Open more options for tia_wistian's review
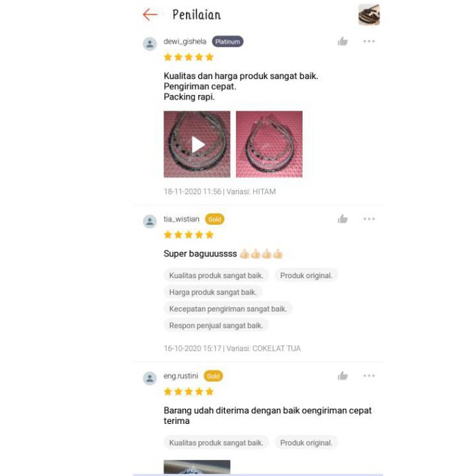This screenshot has height=476, width=476. coord(369,219)
